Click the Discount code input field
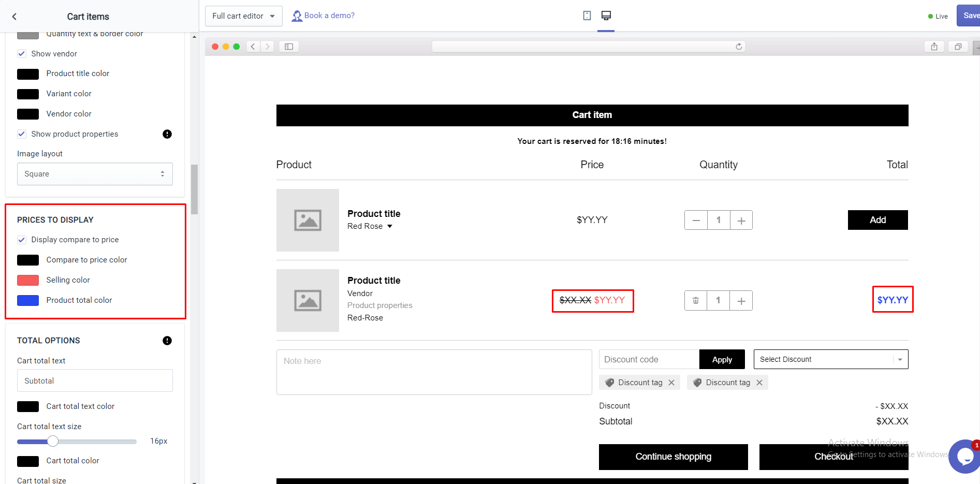This screenshot has height=484, width=980. tap(649, 359)
